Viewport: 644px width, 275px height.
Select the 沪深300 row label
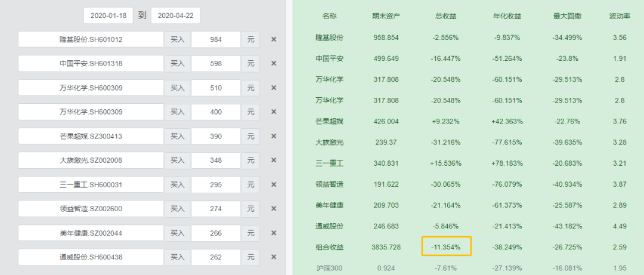coord(329,268)
